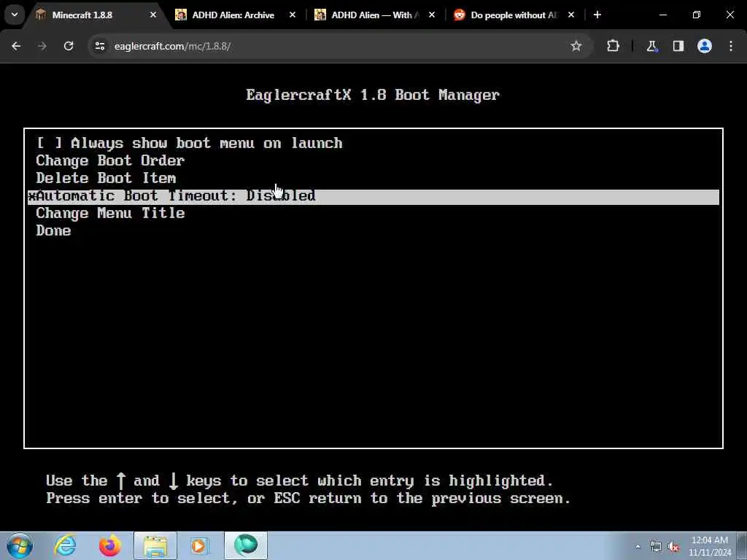This screenshot has height=560, width=747.
Task: Go back to previous page
Action: (x=16, y=46)
